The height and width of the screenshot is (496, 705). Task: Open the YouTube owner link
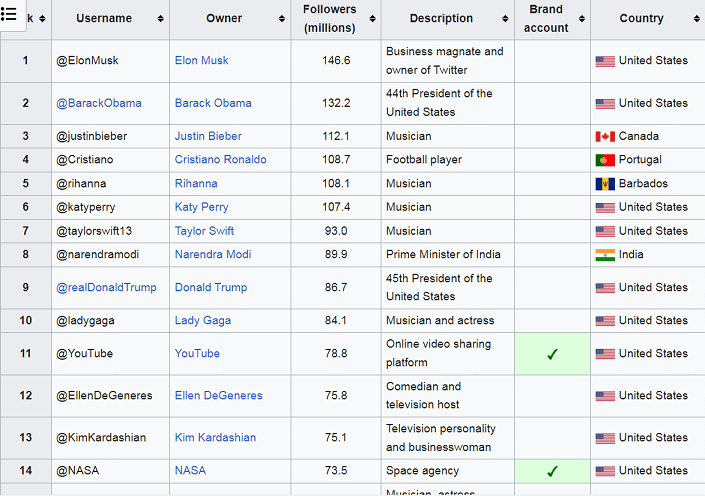197,353
